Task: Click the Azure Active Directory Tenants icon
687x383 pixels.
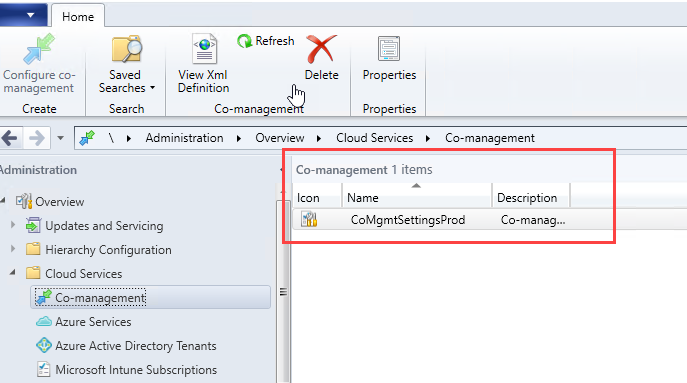Action: [x=44, y=345]
